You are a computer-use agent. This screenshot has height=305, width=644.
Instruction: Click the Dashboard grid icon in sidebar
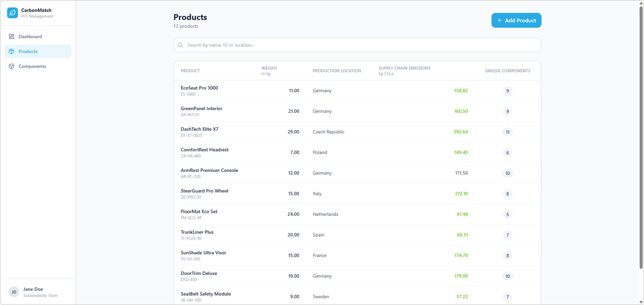[x=11, y=37]
